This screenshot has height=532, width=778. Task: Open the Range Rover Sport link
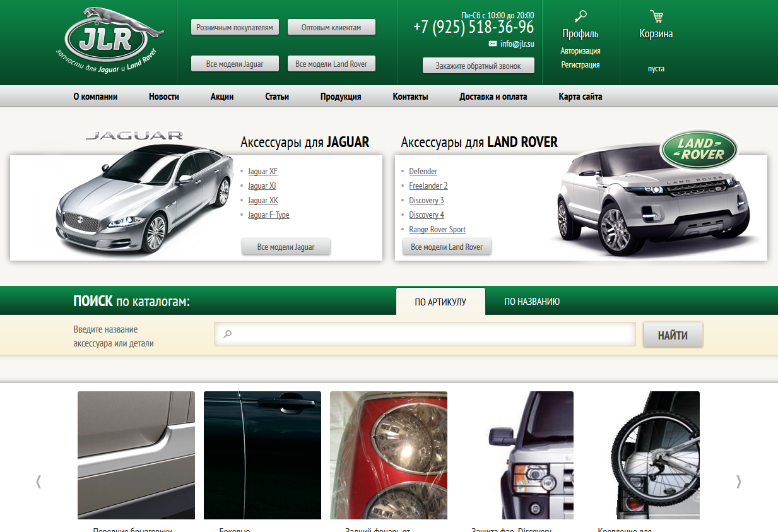click(437, 229)
